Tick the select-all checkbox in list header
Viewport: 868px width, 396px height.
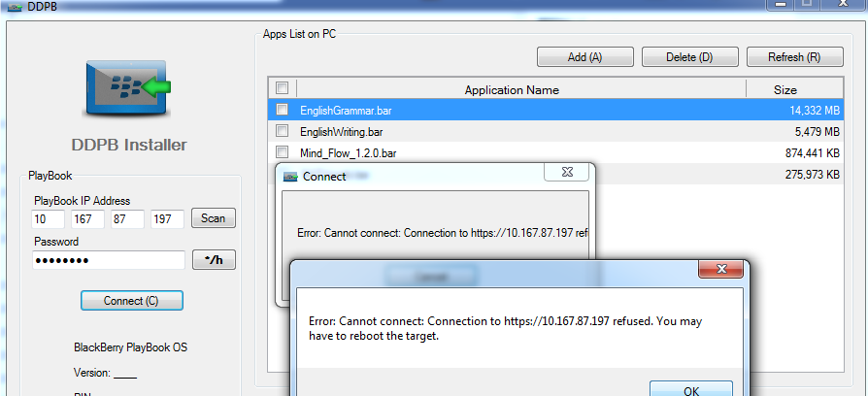(283, 88)
